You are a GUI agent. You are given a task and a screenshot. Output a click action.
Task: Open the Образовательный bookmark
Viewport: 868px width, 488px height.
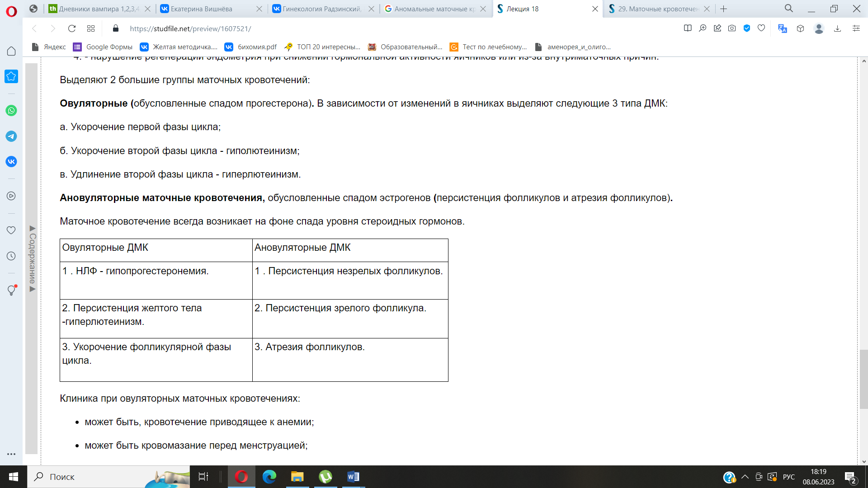pyautogui.click(x=405, y=47)
